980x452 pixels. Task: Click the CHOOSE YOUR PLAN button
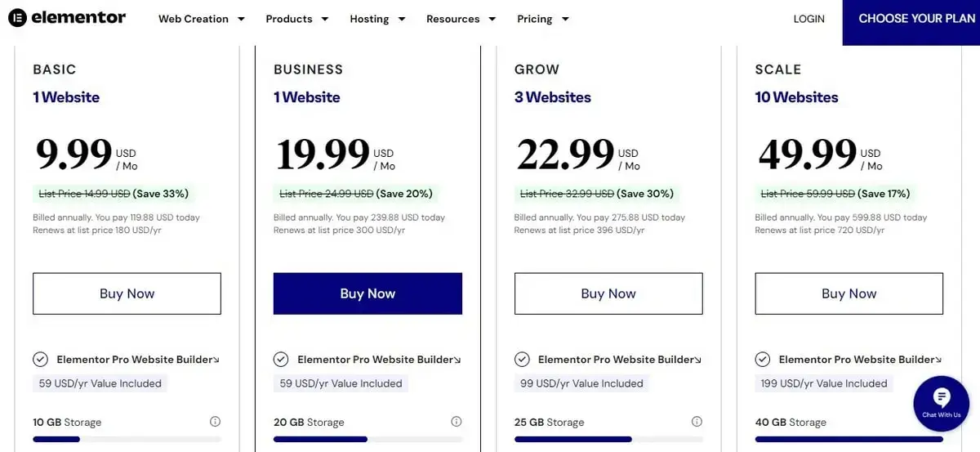pyautogui.click(x=911, y=19)
